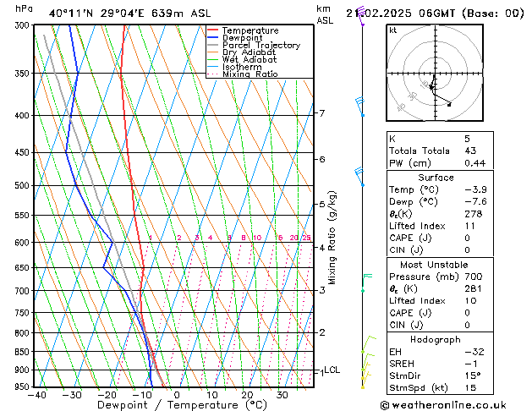
Task: Click the blue Dewpoint legend line
Action: (x=213, y=38)
